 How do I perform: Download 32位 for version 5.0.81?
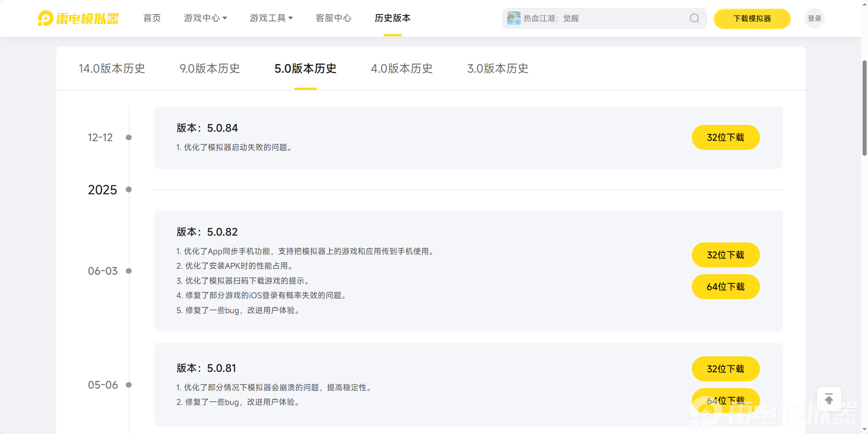click(725, 369)
